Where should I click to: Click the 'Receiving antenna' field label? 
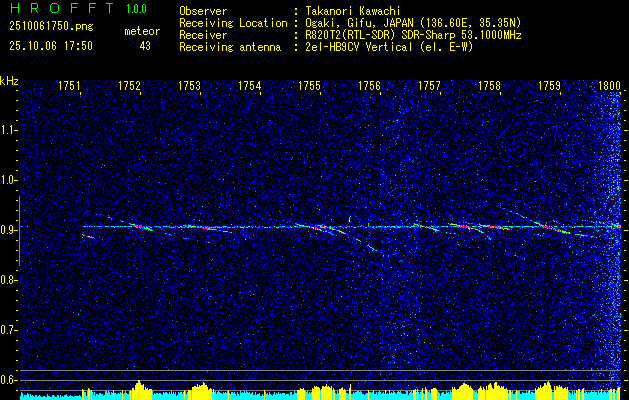pyautogui.click(x=230, y=47)
